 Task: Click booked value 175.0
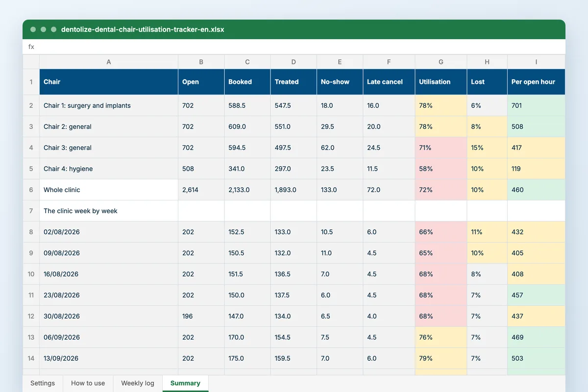click(247, 358)
